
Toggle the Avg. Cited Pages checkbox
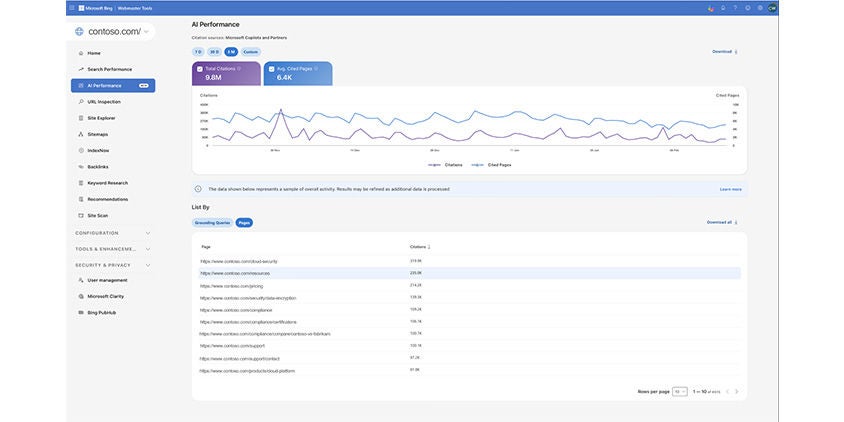pos(271,69)
